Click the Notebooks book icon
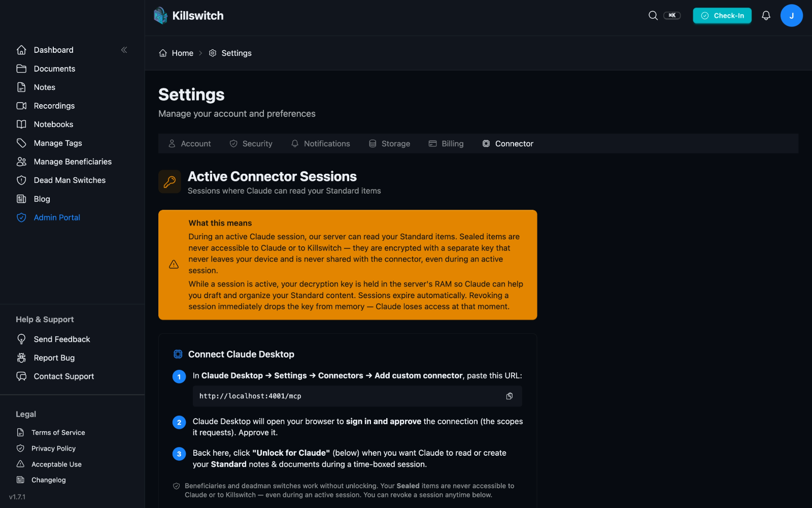This screenshot has width=812, height=508. (21, 124)
